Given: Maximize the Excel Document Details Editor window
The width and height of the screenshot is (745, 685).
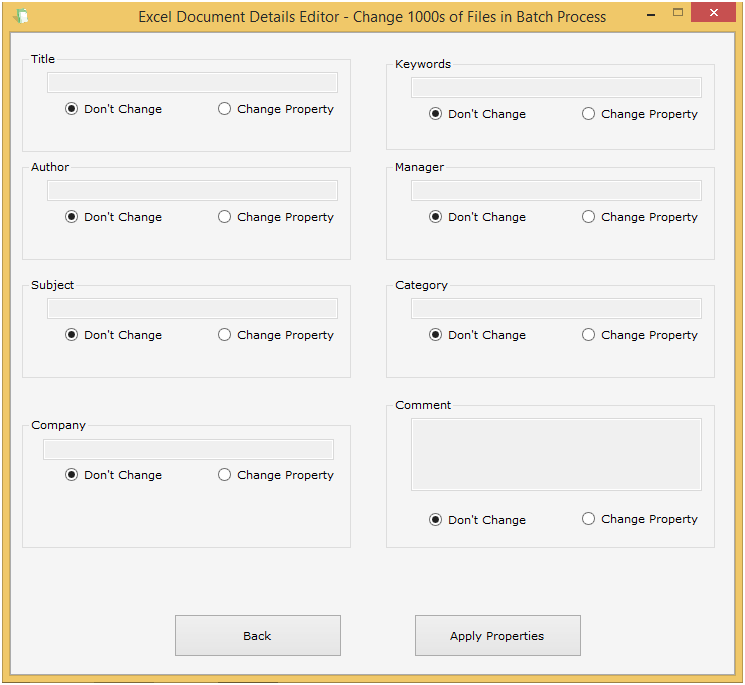Looking at the screenshot, I should point(678,13).
